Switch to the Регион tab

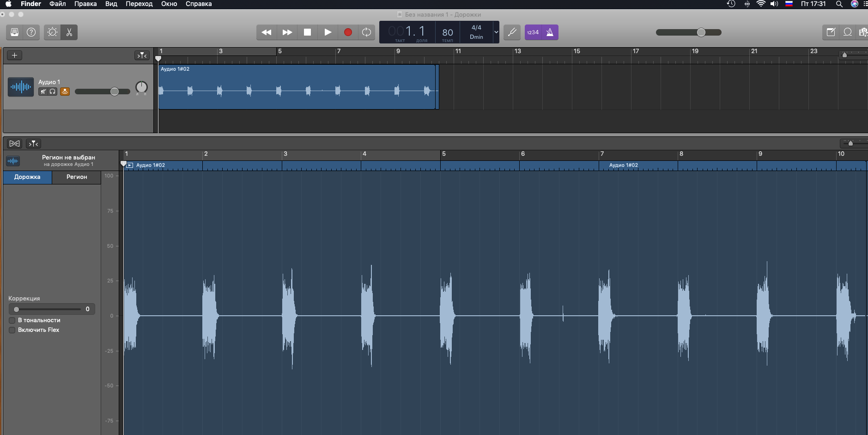click(77, 177)
